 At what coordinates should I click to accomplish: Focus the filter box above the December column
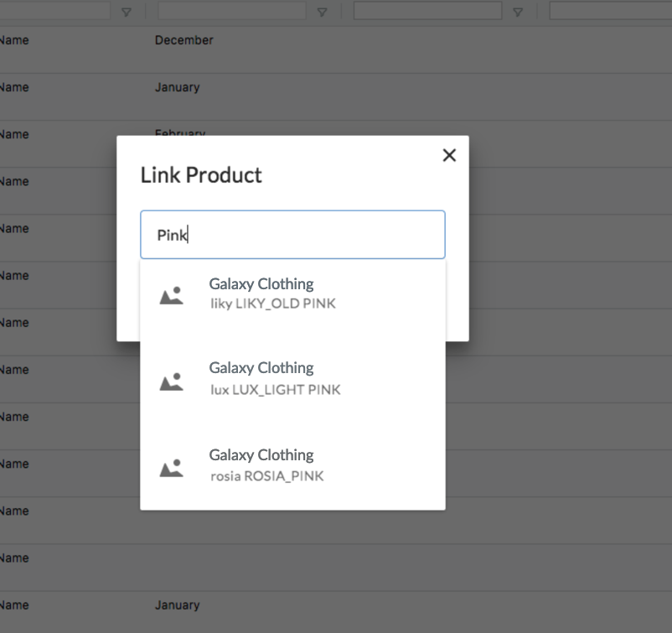click(x=231, y=11)
